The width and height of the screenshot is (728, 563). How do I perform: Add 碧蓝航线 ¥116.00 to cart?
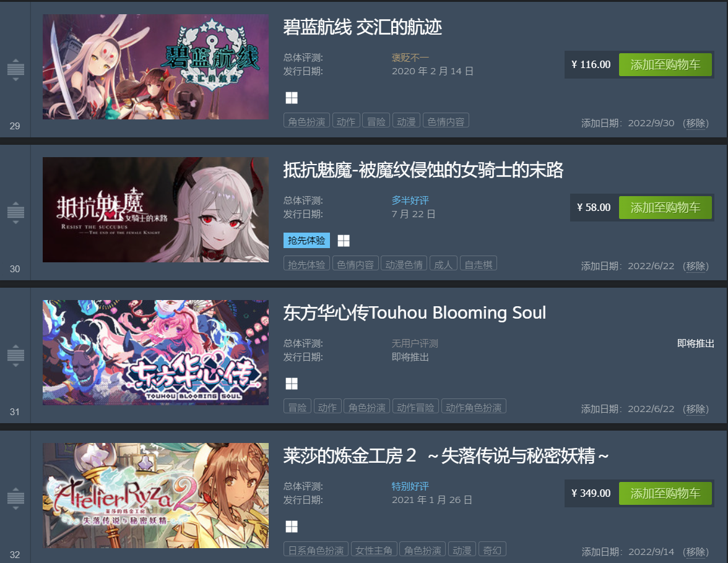click(665, 64)
